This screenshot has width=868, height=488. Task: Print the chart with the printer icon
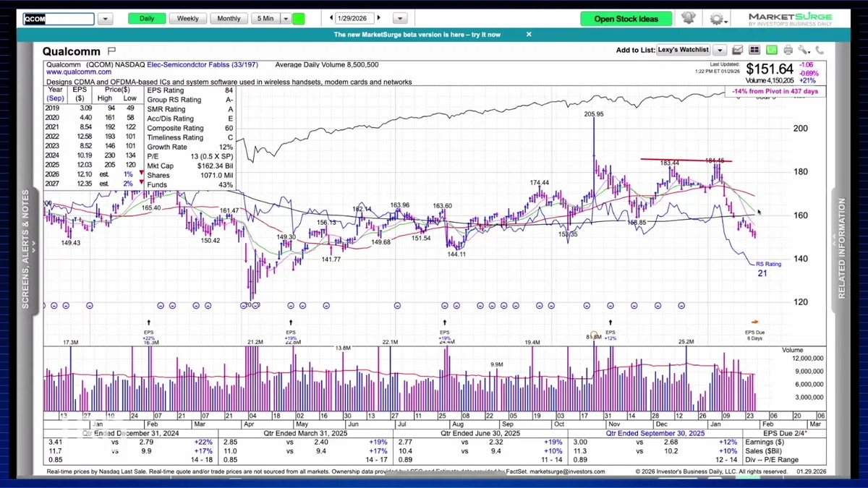[788, 51]
